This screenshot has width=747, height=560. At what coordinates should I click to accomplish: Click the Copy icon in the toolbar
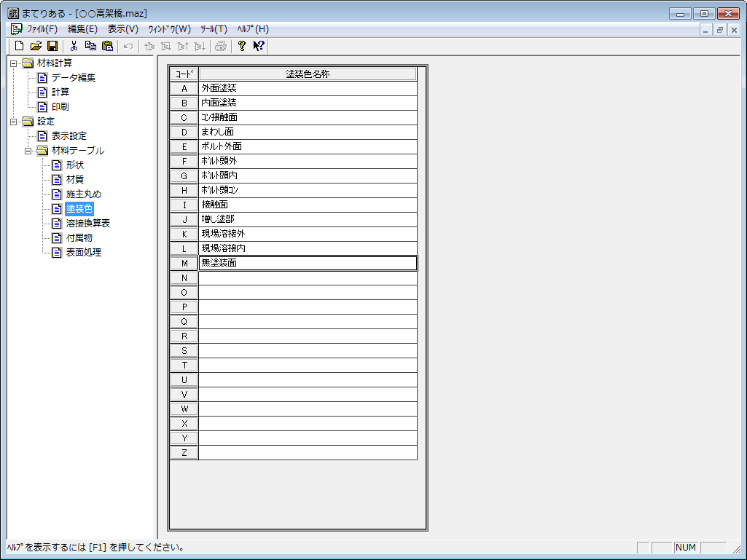90,46
